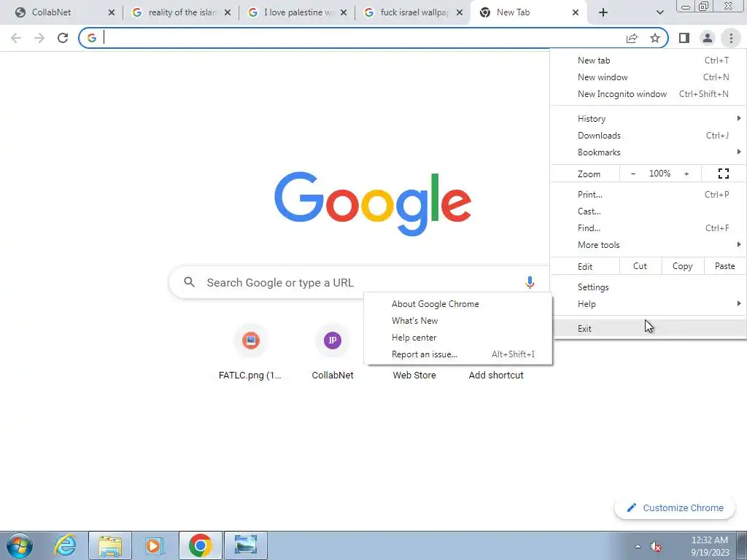Select Report an issue...
The width and height of the screenshot is (747, 560).
458,354
